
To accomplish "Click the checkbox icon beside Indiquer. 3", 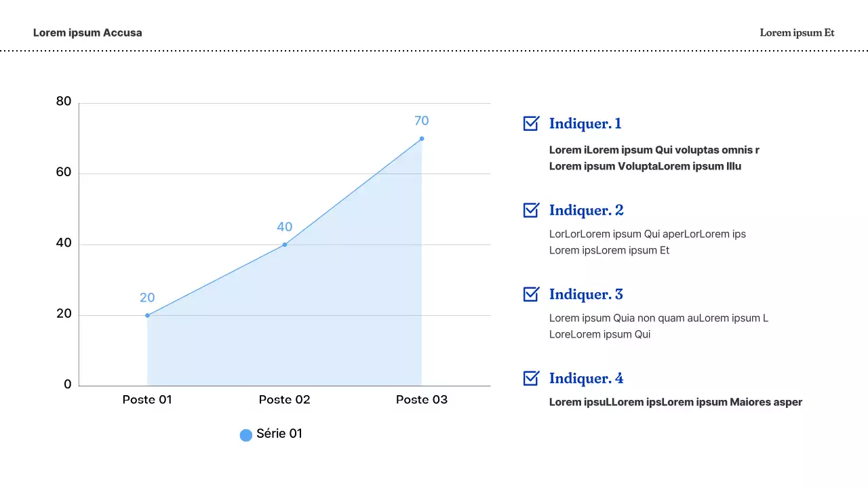I will [531, 294].
